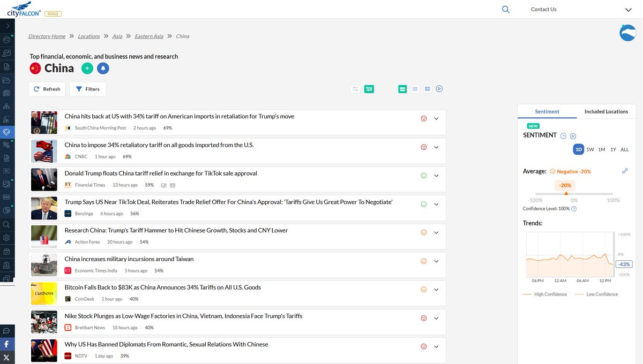Click the blue assistant bubble at top right
The width and height of the screenshot is (643, 364).
coord(627,33)
